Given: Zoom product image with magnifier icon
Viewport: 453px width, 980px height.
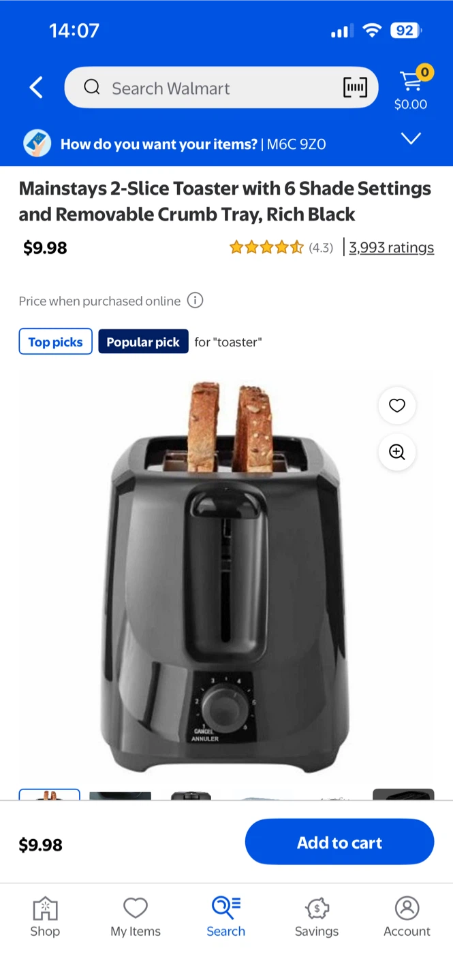Looking at the screenshot, I should (397, 452).
